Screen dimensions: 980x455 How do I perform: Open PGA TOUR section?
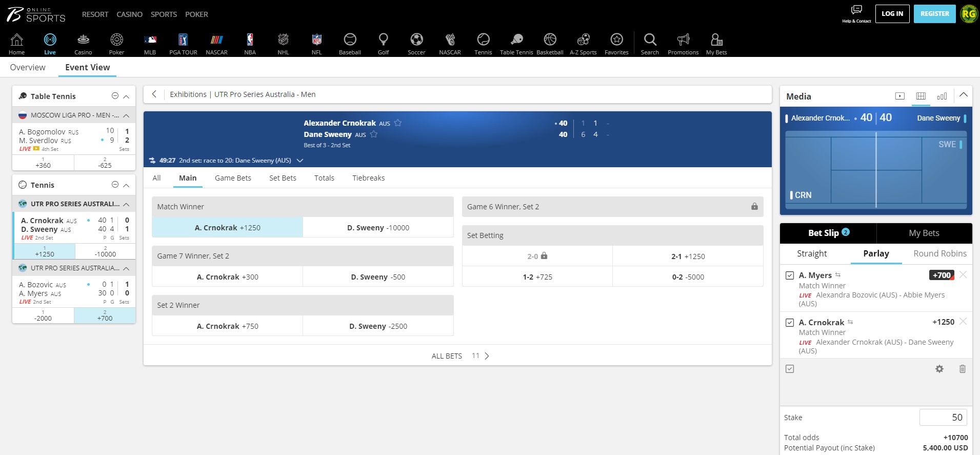click(183, 44)
